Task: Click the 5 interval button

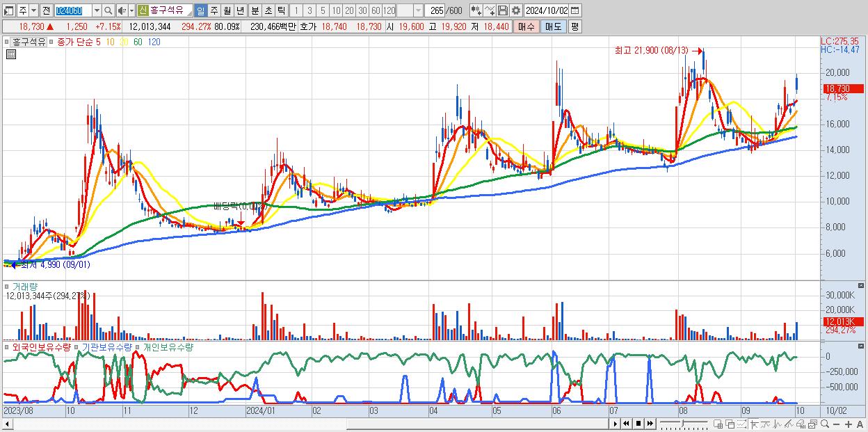Action: [323, 10]
